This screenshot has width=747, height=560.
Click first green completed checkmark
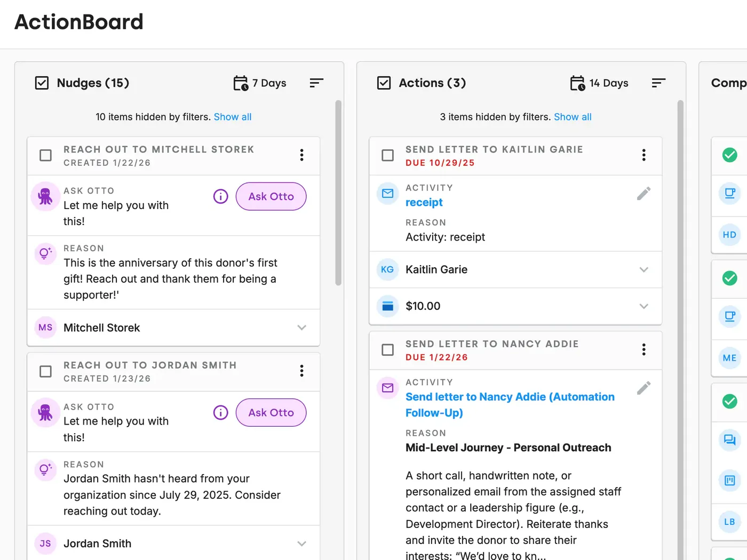tap(729, 155)
